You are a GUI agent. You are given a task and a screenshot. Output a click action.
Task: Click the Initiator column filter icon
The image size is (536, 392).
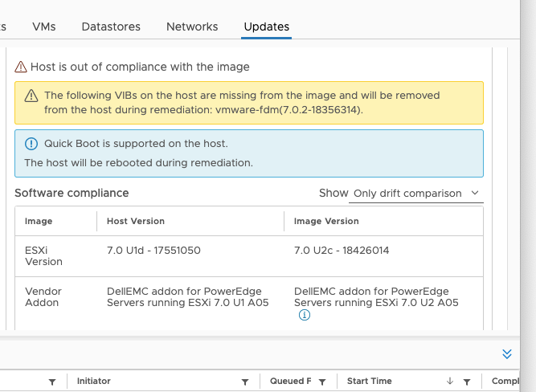(245, 382)
